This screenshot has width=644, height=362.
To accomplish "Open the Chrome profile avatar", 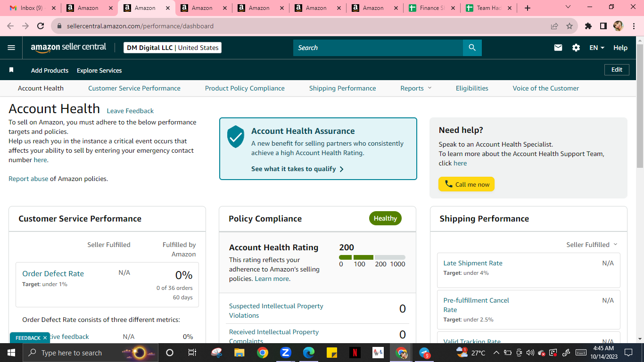I will coord(619,26).
